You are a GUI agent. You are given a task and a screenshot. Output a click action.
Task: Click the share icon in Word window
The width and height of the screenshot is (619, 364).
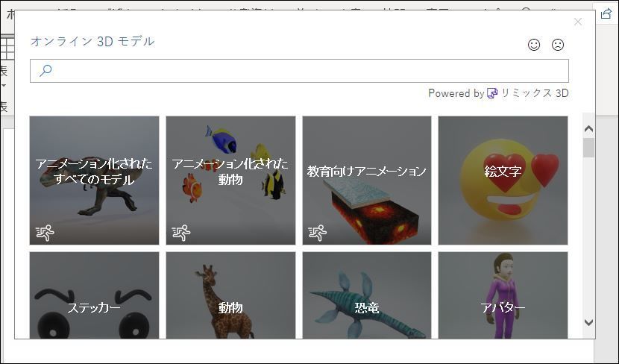(606, 14)
